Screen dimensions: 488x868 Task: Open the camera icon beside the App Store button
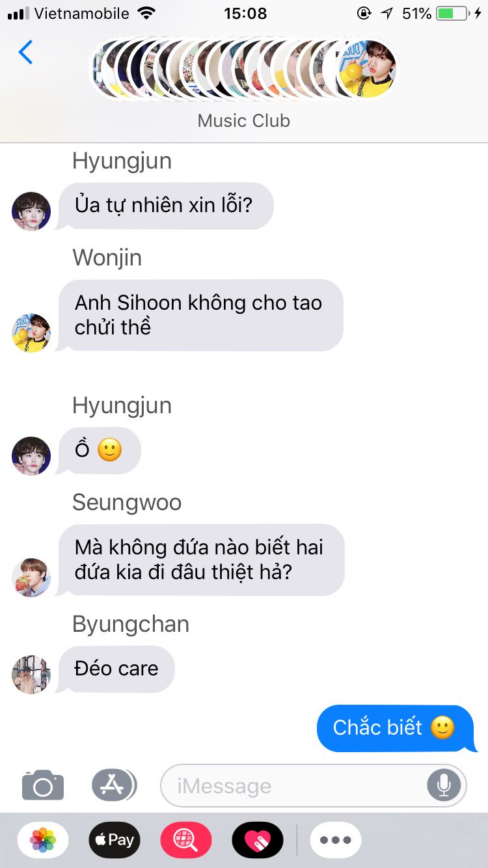(x=43, y=785)
